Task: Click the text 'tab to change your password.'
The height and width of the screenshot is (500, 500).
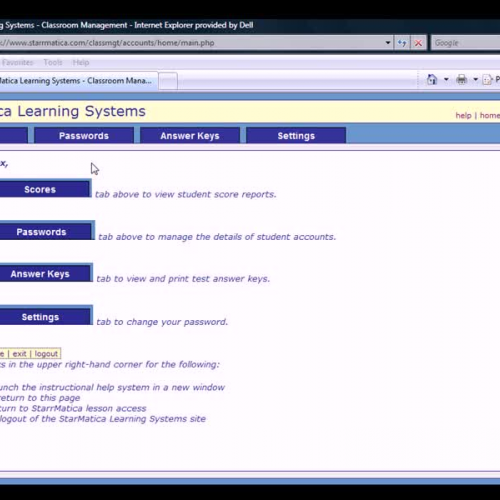Action: tap(162, 322)
